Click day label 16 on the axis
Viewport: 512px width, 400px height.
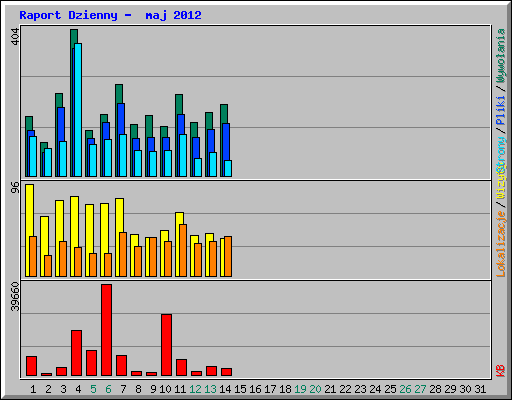pyautogui.click(x=255, y=389)
